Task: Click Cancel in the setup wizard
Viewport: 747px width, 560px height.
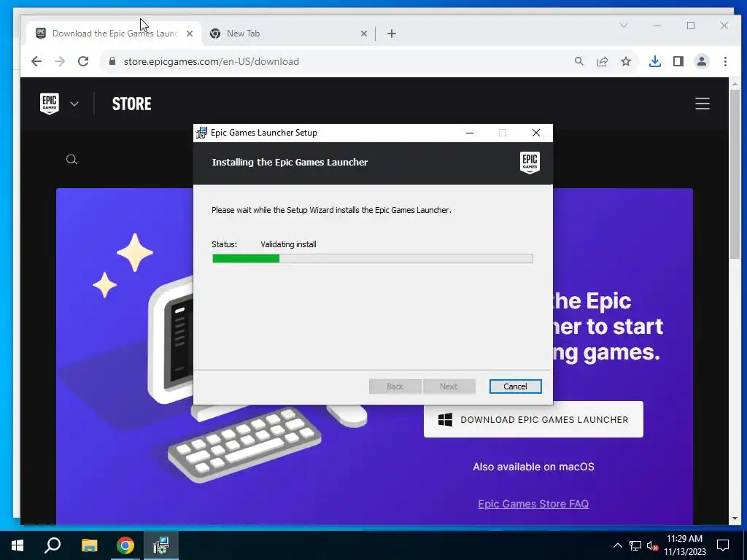Action: [x=516, y=386]
